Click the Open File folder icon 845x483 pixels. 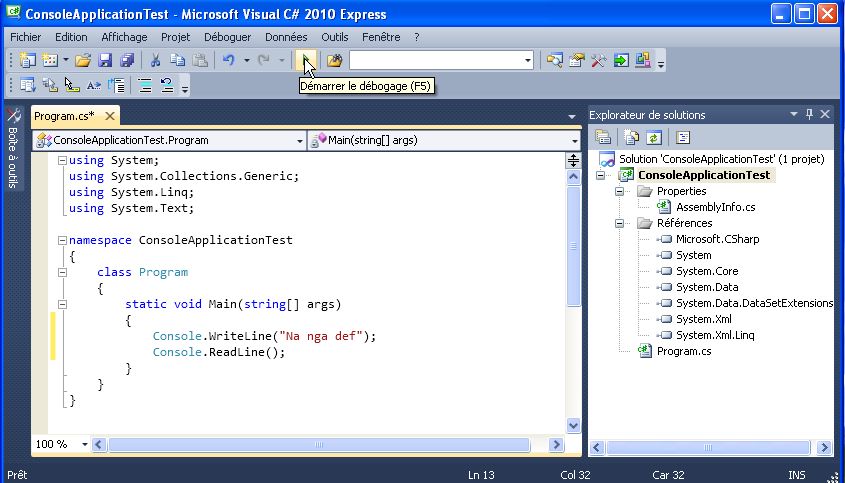click(x=83, y=60)
